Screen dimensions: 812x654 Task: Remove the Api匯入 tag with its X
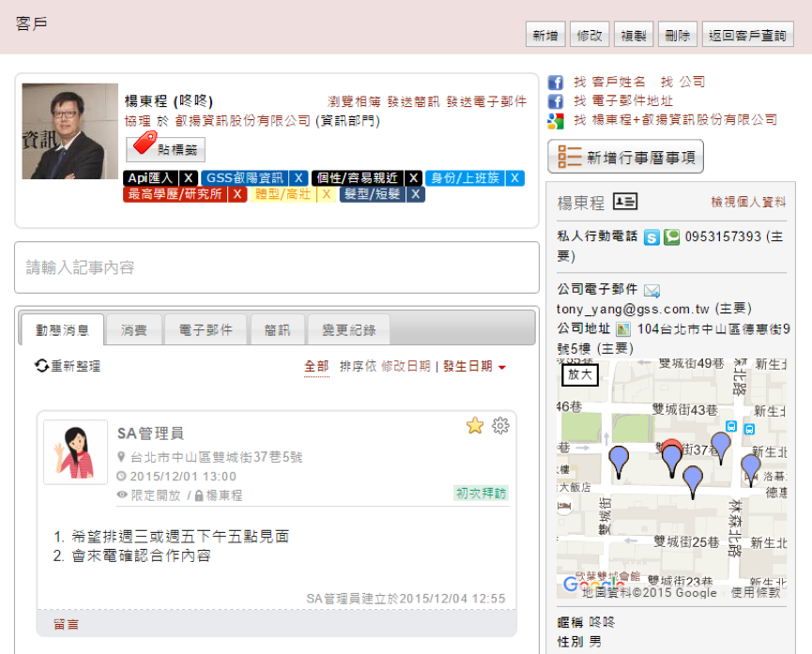pyautogui.click(x=188, y=178)
